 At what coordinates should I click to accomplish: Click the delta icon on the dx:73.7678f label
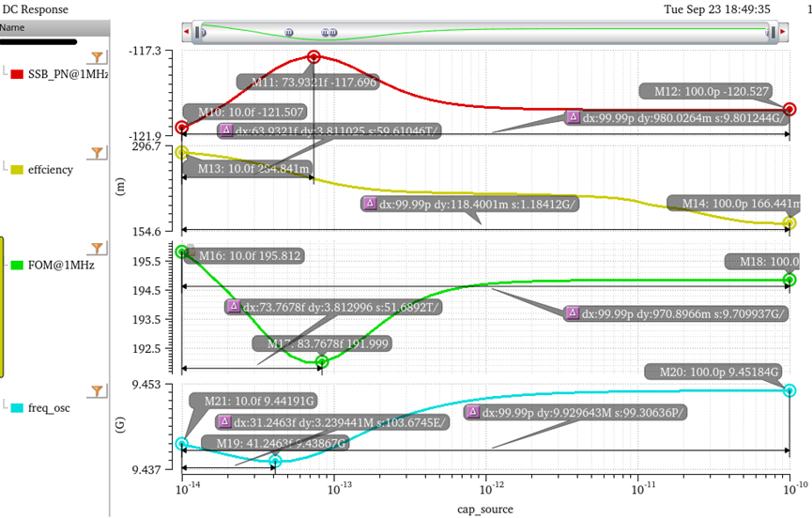pos(234,307)
